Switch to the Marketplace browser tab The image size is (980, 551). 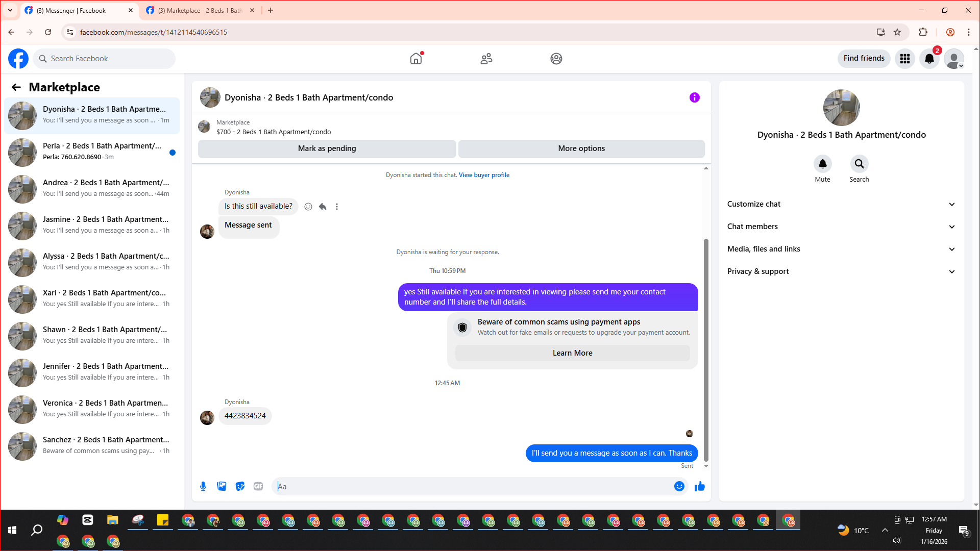click(x=200, y=10)
